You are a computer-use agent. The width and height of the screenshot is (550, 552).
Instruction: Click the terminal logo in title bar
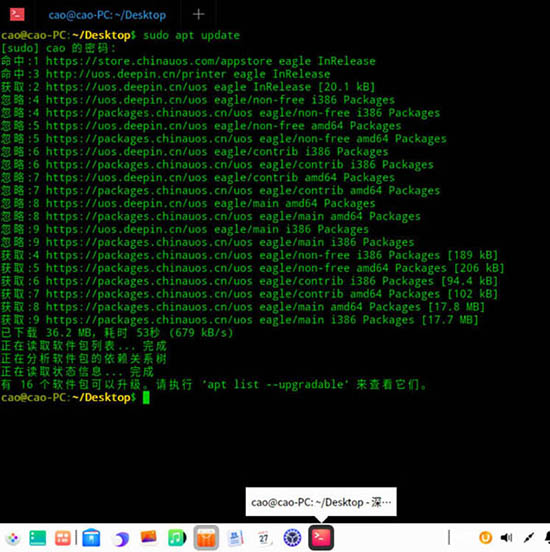coord(17,14)
